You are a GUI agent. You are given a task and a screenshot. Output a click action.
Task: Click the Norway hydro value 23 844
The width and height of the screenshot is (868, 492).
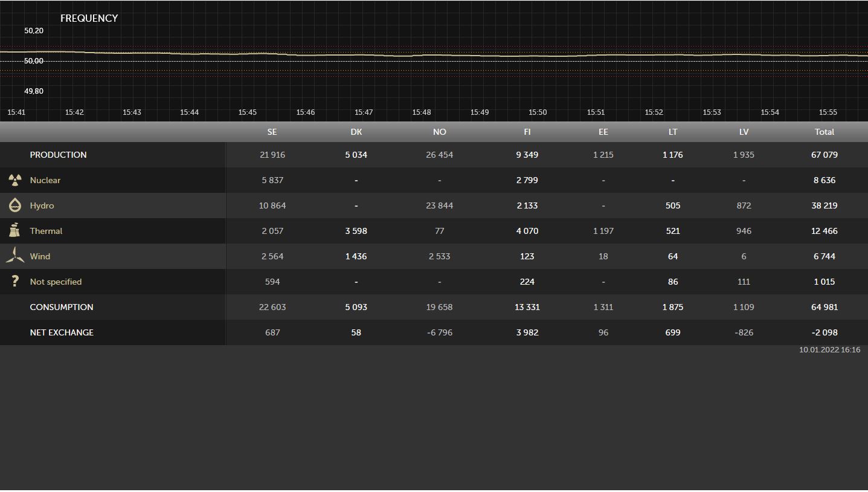[439, 206]
